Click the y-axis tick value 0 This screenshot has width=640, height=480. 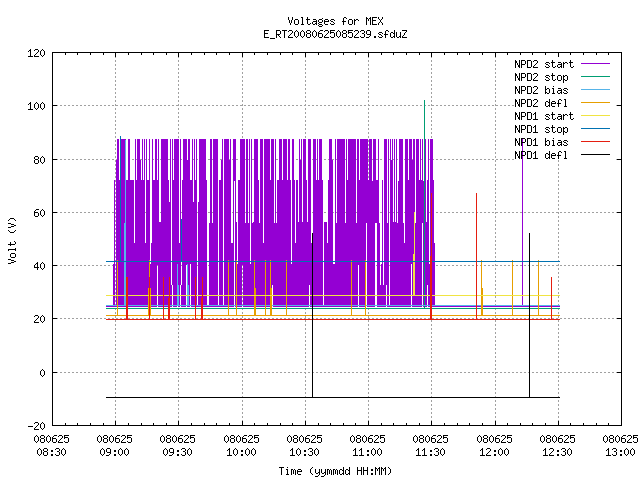42,373
